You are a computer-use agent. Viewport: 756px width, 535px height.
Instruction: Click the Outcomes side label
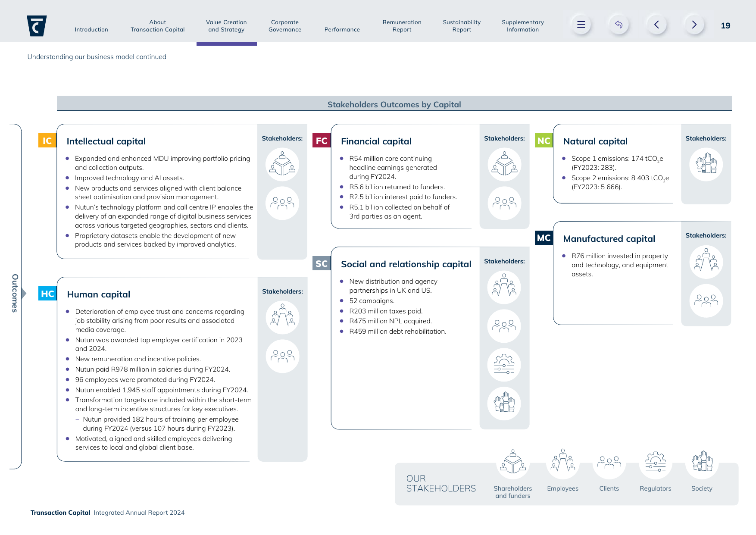pos(15,293)
